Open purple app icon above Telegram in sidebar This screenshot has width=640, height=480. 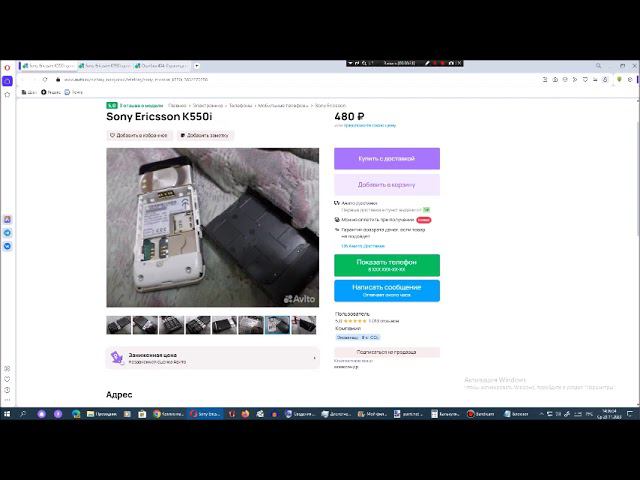click(7, 220)
